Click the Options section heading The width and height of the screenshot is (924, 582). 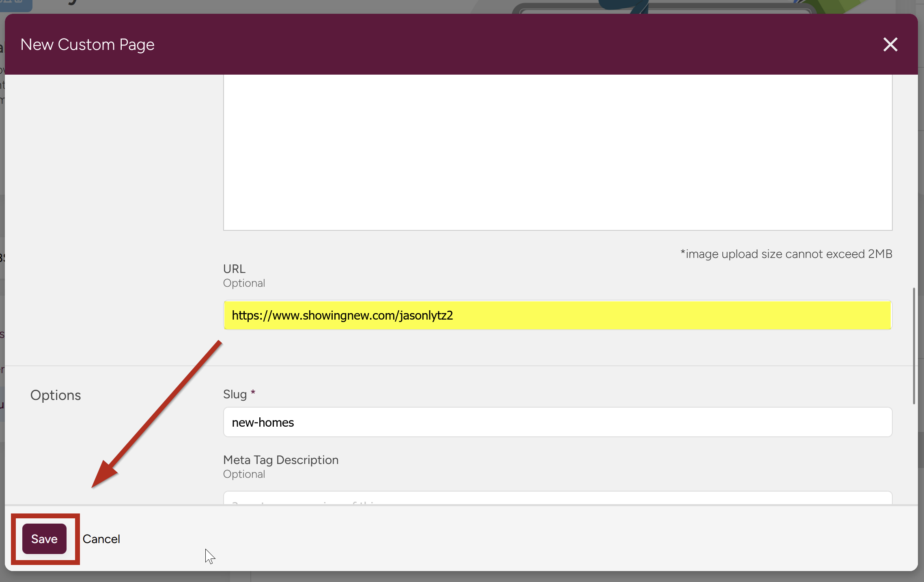56,395
